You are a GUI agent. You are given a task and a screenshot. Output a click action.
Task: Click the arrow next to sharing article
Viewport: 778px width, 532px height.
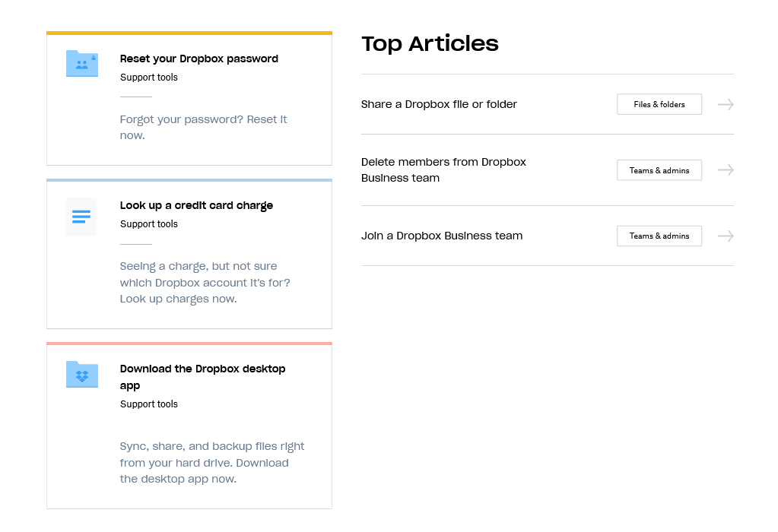725,104
